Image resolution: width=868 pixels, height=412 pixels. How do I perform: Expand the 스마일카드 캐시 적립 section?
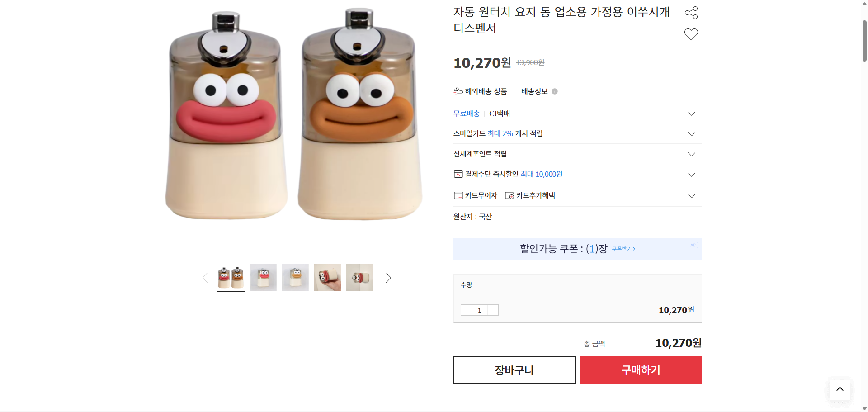tap(691, 134)
